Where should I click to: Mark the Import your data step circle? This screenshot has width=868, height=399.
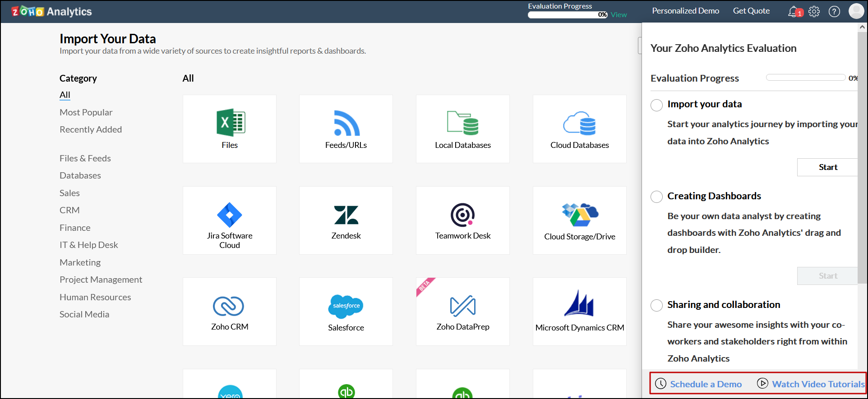656,105
